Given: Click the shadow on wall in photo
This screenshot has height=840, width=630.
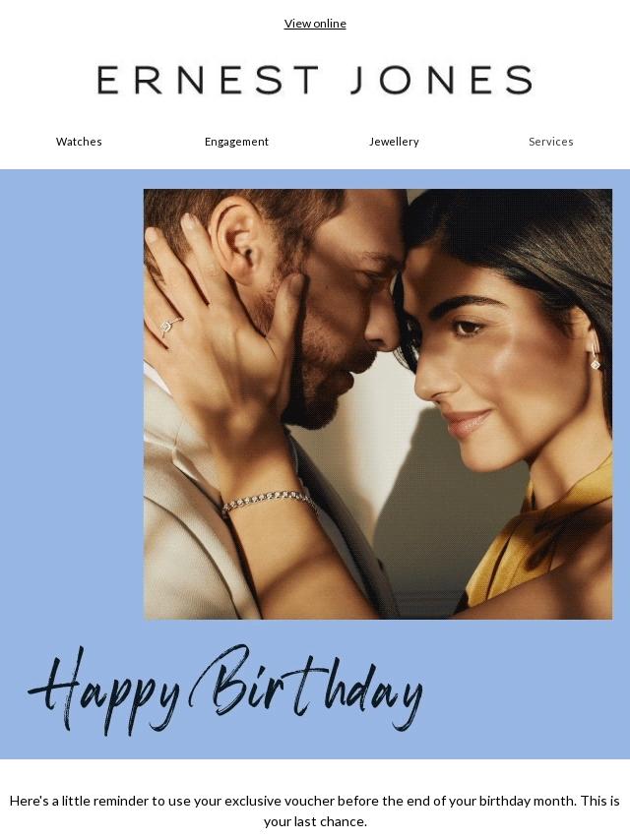Looking at the screenshot, I should pyautogui.click(x=423, y=504).
